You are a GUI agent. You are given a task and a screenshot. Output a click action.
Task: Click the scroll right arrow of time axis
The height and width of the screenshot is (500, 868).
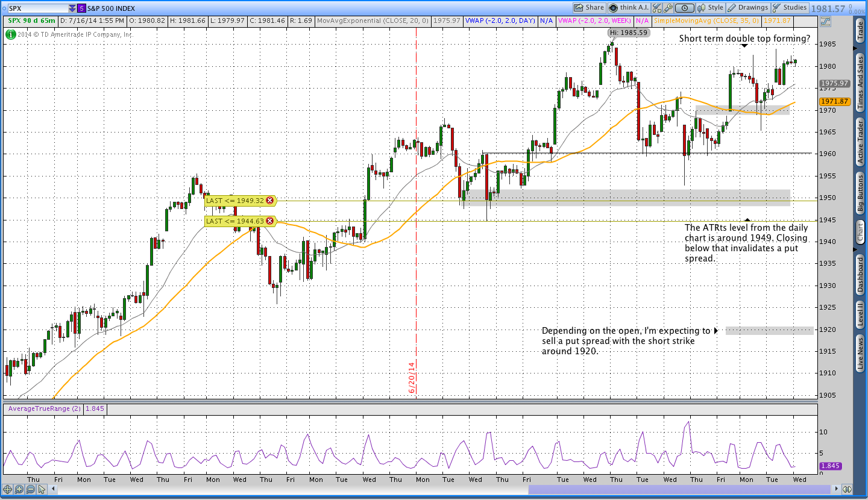(836, 489)
